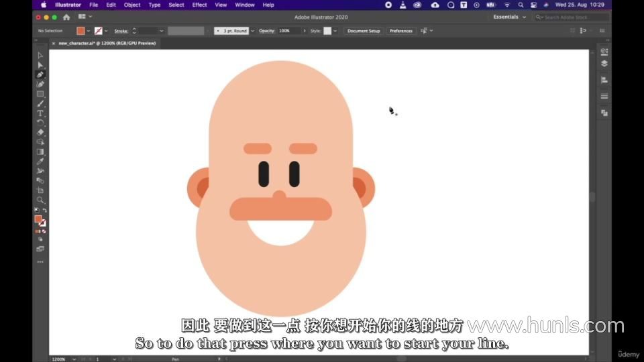Adjust the stroke weight stepper

(134, 31)
